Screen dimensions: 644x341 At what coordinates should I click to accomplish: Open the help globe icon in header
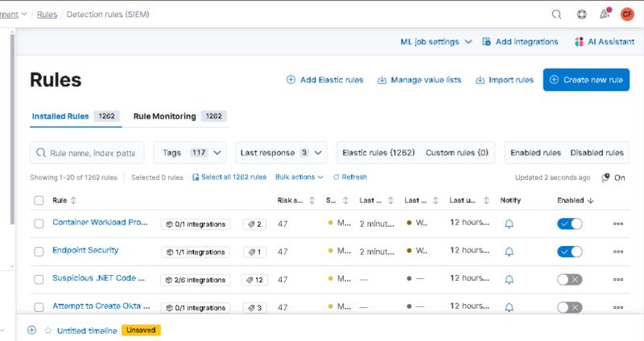click(x=582, y=14)
